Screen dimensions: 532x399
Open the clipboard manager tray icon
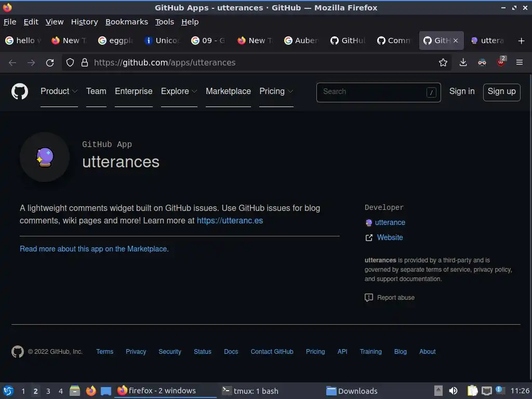pos(472,391)
